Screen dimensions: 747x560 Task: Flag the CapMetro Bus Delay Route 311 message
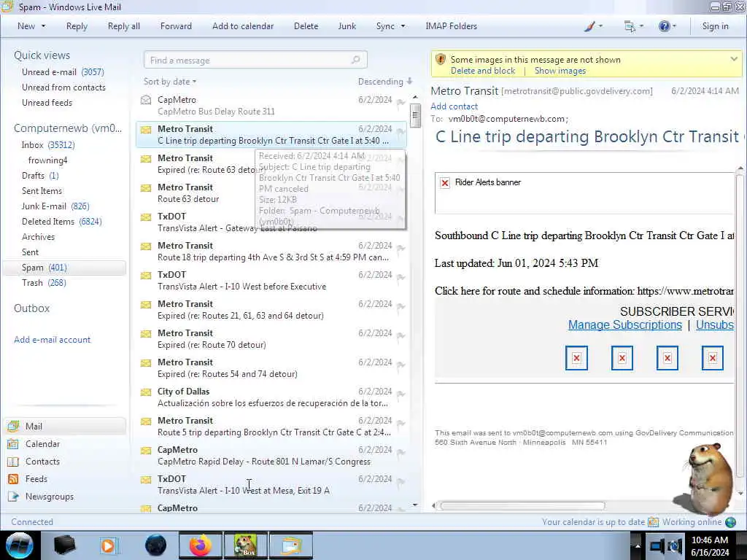[x=400, y=102]
